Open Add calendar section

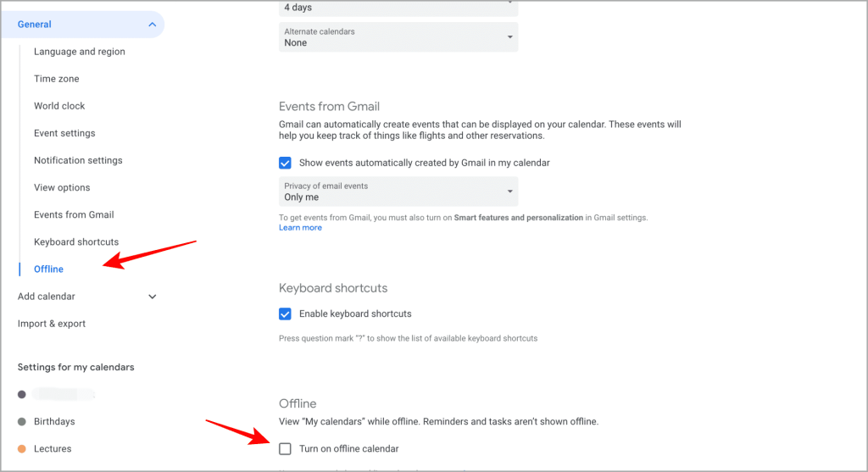(46, 297)
